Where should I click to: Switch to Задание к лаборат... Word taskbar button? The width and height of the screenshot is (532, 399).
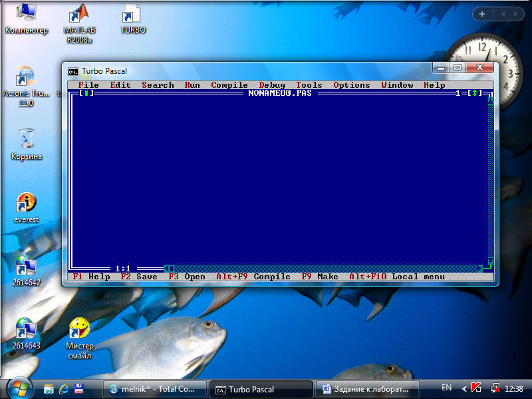coord(368,389)
